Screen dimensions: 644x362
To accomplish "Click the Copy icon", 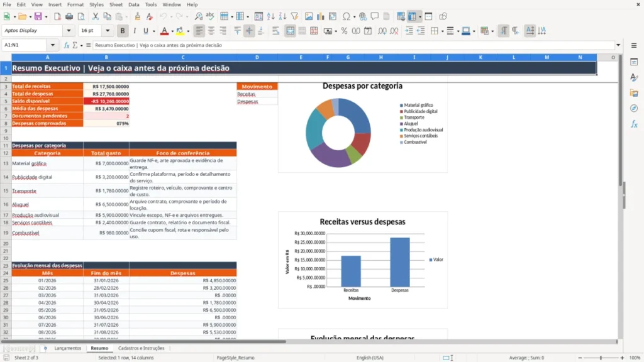I will pos(107,16).
